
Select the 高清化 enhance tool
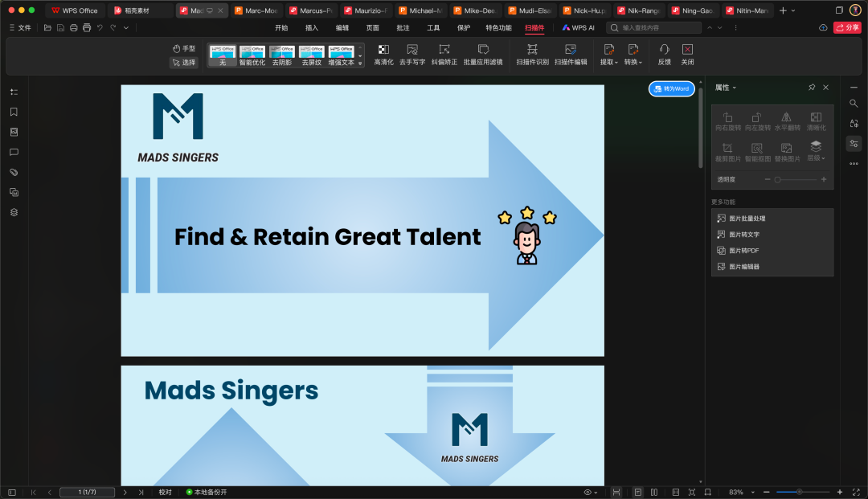pyautogui.click(x=383, y=55)
